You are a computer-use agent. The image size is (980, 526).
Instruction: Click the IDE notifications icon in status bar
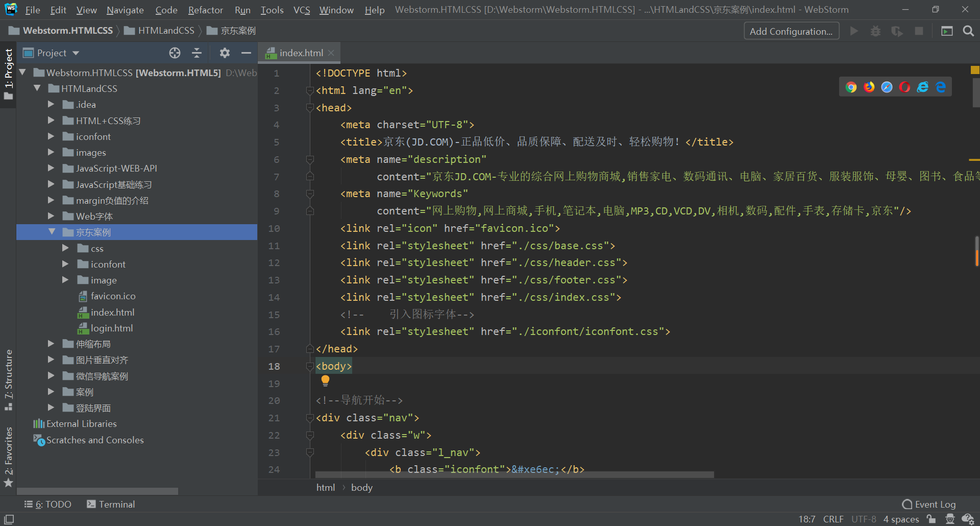click(968, 519)
